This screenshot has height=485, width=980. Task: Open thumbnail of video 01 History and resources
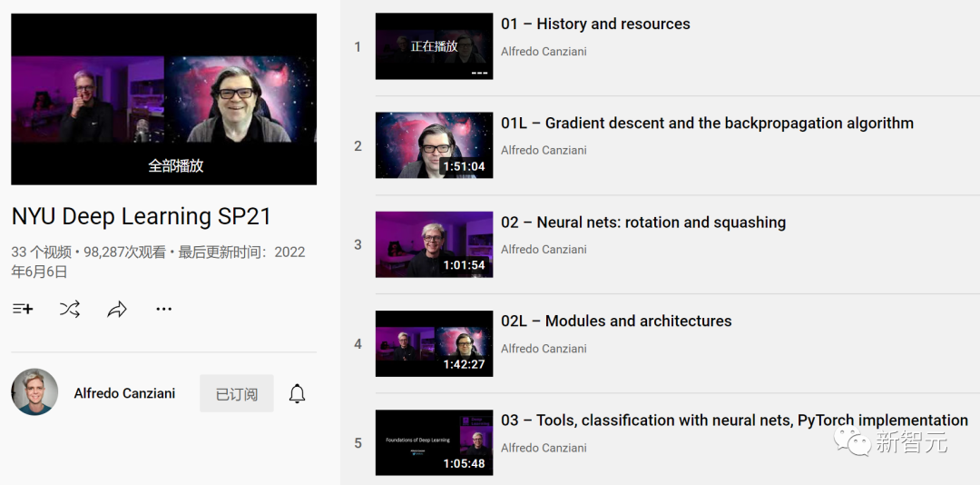coord(434,46)
